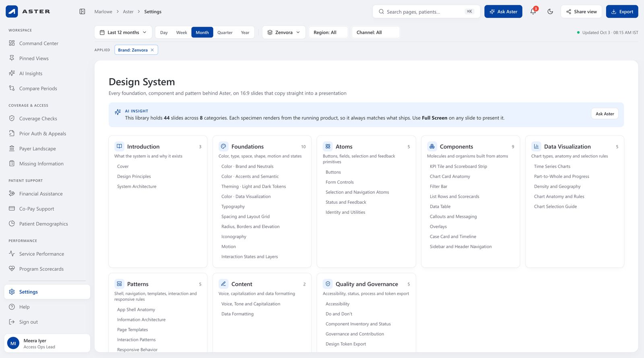The image size is (644, 358).
Task: Open Pinned Views in the sidebar
Action: pos(47,58)
